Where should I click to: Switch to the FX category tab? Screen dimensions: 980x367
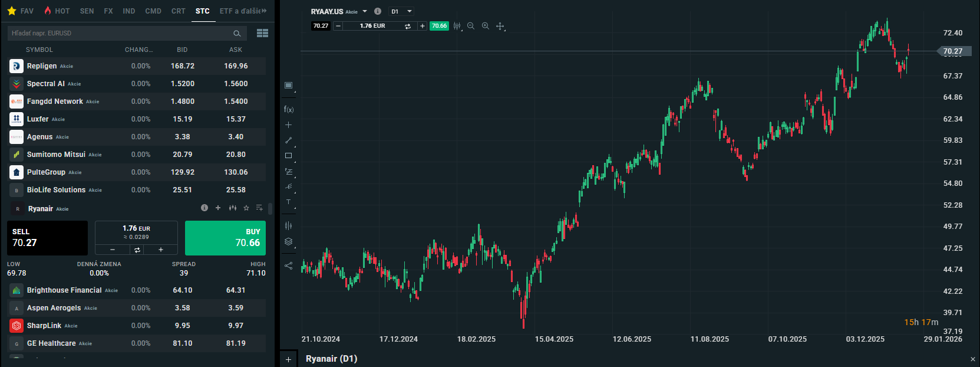[x=108, y=11]
